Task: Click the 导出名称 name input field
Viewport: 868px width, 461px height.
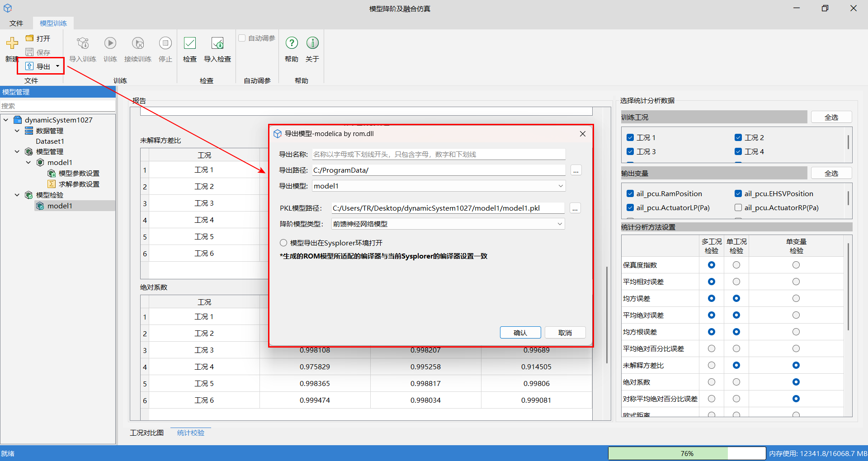Action: click(x=438, y=155)
